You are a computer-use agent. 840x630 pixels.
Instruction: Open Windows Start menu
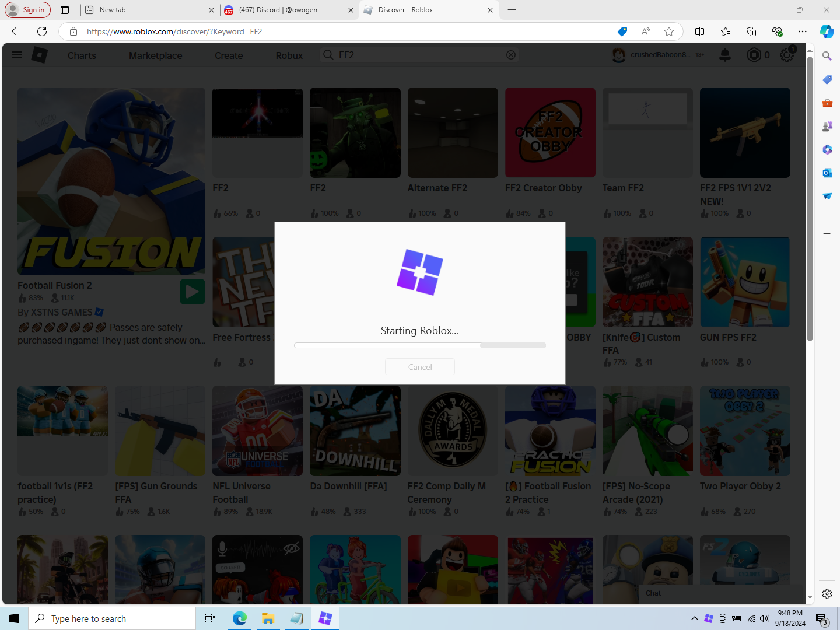tap(14, 618)
